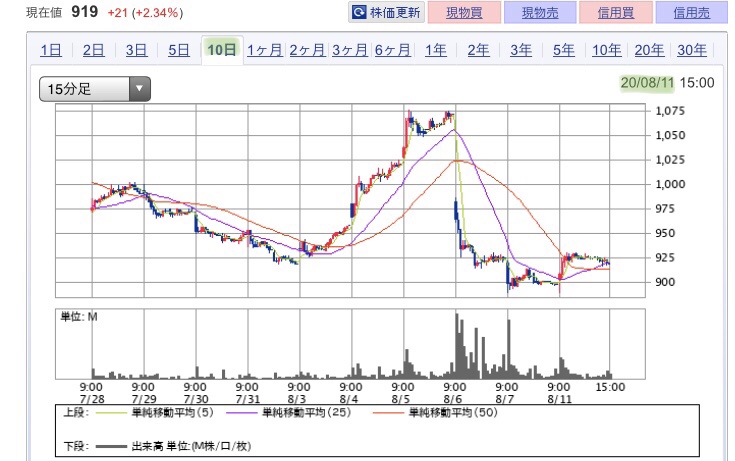Click the purple line swatch for average 25

(x=241, y=413)
